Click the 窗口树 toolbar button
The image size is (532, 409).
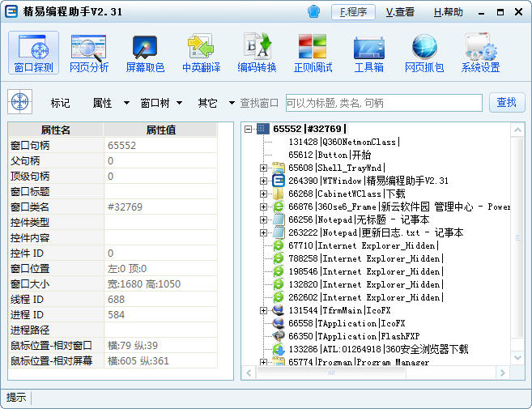[155, 103]
